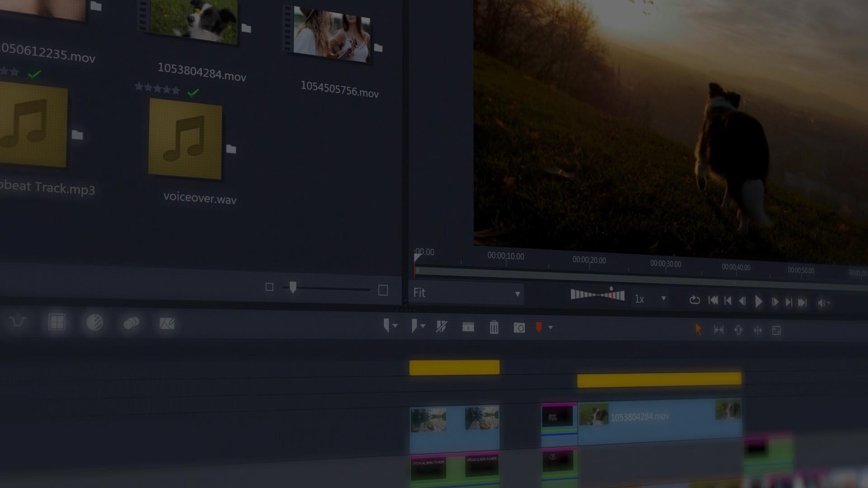The height and width of the screenshot is (488, 868).
Task: Expand the volume options arrow
Action: (x=829, y=303)
